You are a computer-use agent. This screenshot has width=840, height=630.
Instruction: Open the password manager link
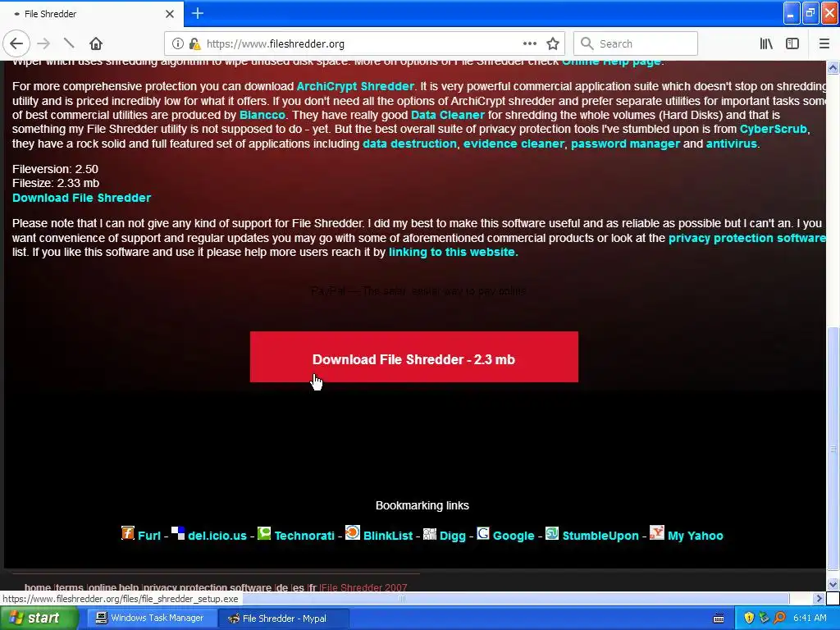tap(625, 144)
